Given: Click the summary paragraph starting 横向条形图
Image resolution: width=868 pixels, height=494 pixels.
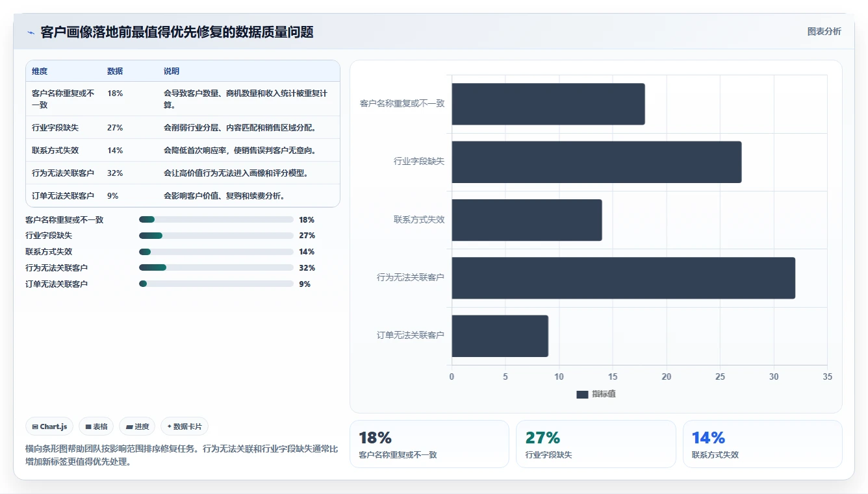Looking at the screenshot, I should tap(181, 455).
